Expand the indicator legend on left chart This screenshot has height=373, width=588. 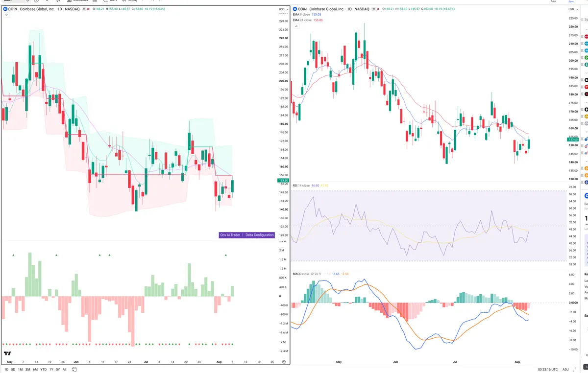pyautogui.click(x=6, y=15)
